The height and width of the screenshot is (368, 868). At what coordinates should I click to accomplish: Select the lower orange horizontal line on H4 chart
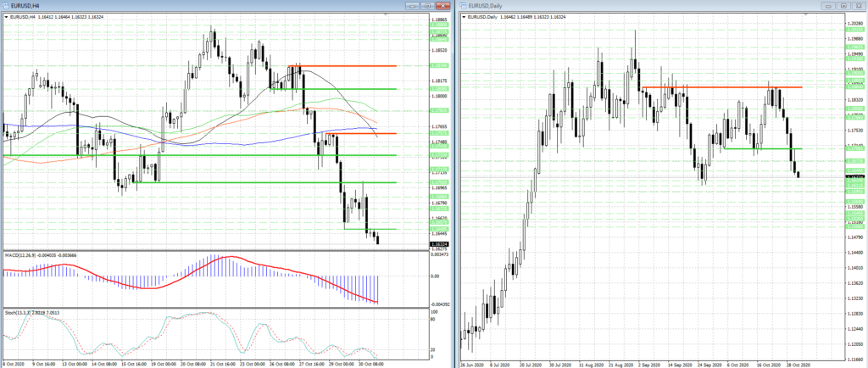pos(361,133)
